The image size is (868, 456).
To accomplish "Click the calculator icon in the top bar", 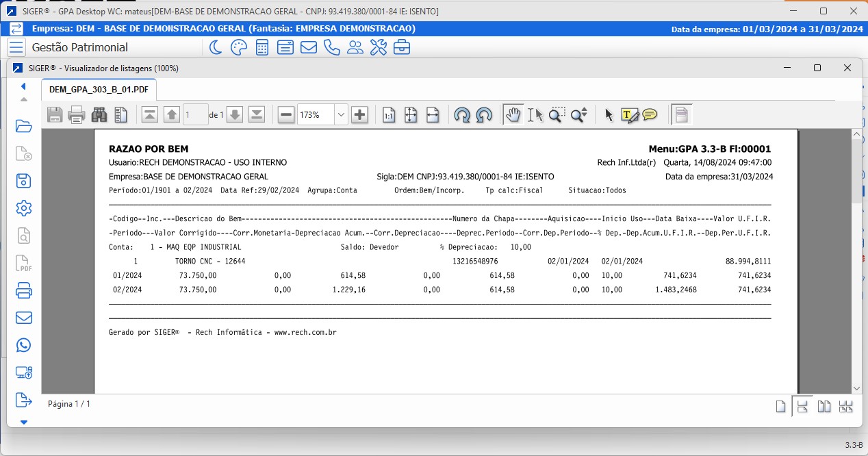I will [x=261, y=47].
